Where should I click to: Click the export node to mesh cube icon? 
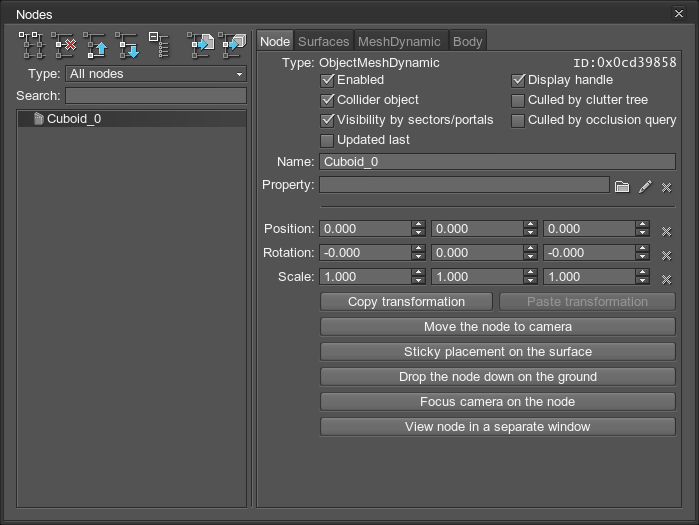[x=233, y=43]
